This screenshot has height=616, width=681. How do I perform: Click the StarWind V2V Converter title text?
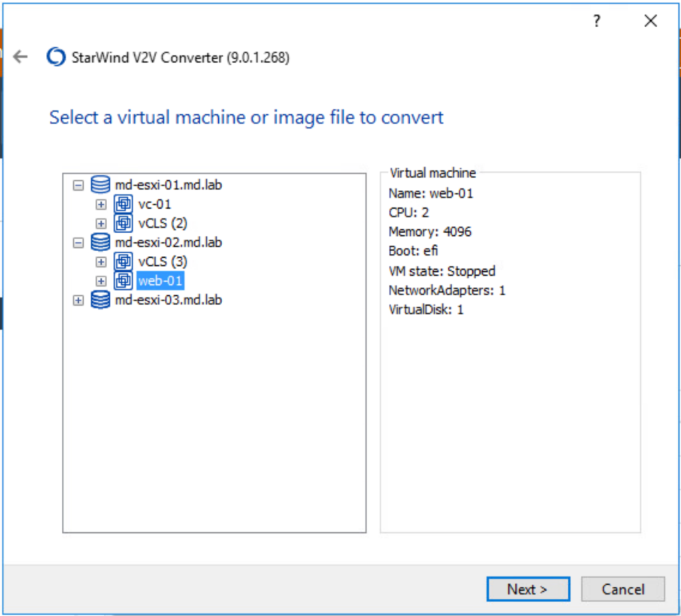coord(180,57)
